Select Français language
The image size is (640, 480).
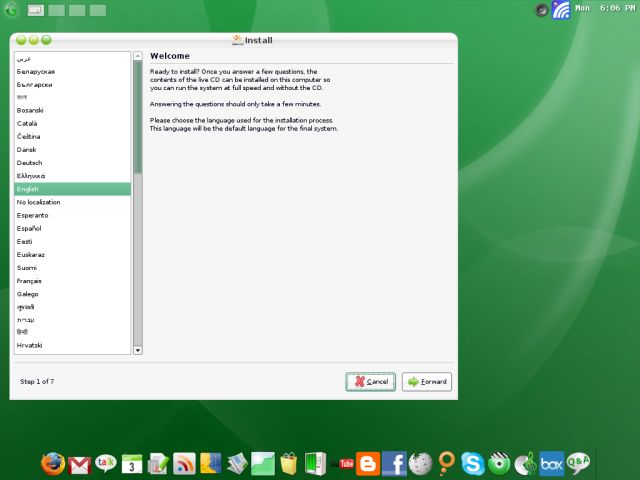73,281
